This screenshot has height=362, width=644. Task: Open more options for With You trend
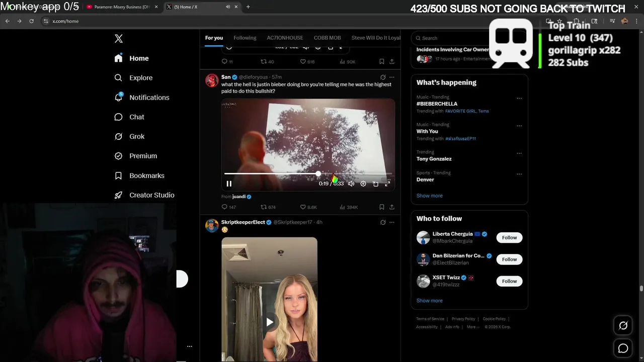coord(519,126)
